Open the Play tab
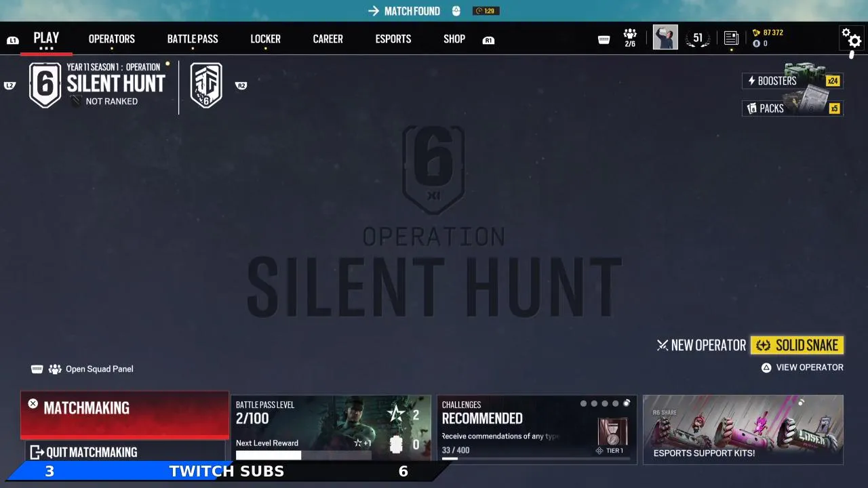 (x=46, y=39)
